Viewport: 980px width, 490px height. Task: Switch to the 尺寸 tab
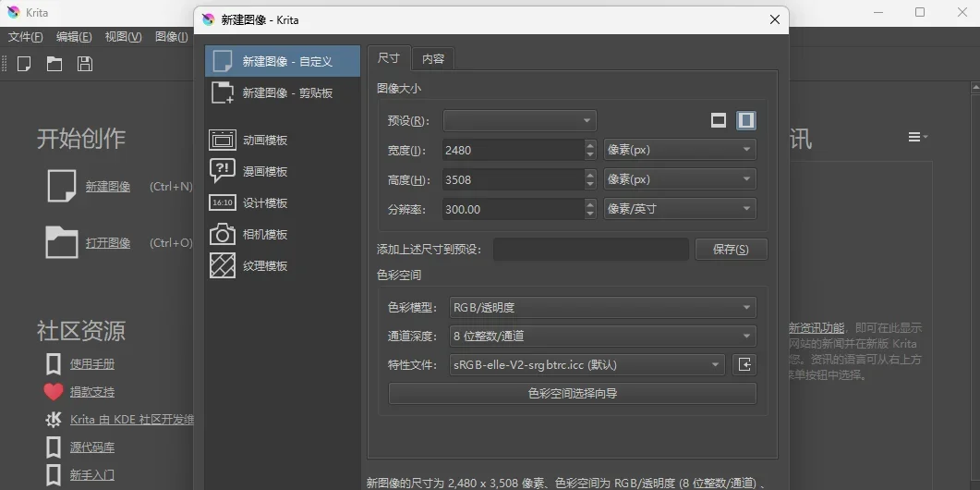[x=389, y=58]
